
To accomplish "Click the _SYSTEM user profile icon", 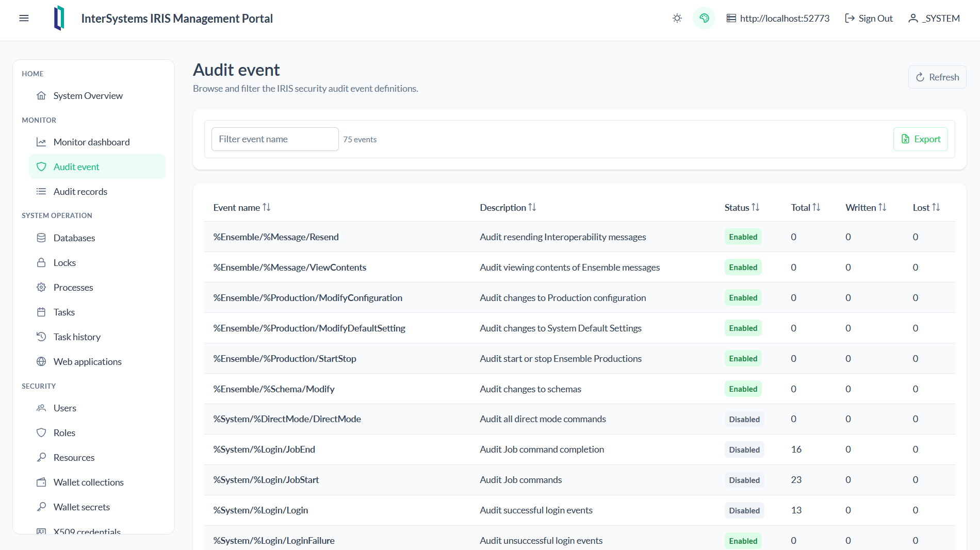I will coord(913,19).
